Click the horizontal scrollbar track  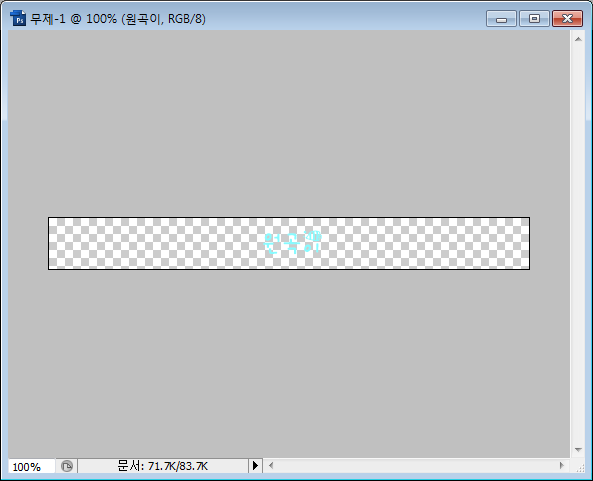coord(416,465)
